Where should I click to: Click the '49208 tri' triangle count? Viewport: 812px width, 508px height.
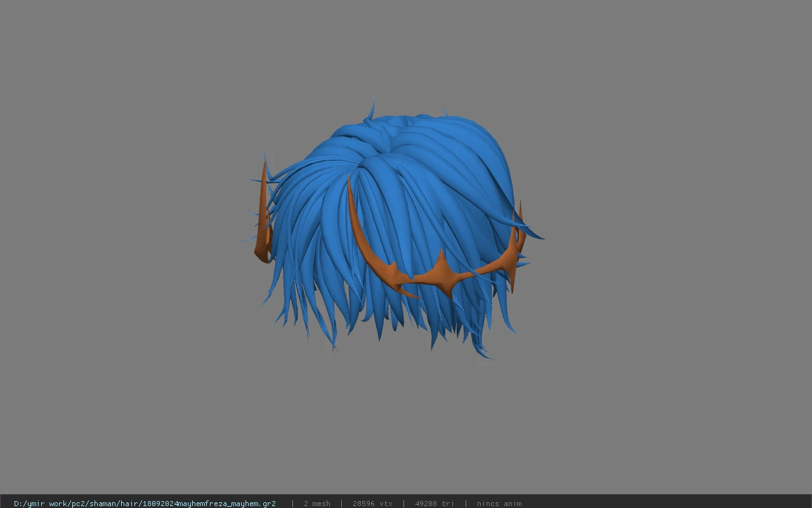pos(435,504)
